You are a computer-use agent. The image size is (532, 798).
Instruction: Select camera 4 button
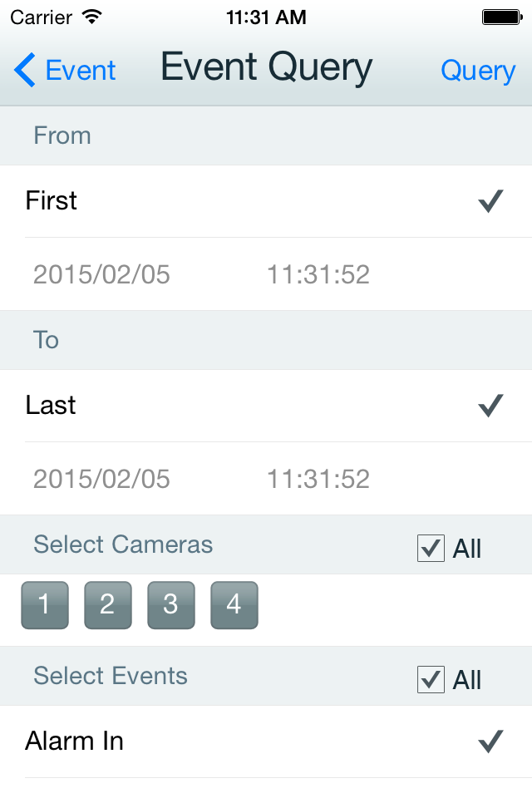click(x=234, y=605)
